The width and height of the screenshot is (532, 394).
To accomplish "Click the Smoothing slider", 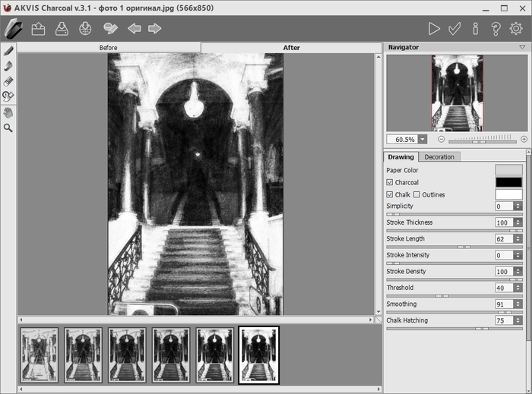I will (x=454, y=312).
